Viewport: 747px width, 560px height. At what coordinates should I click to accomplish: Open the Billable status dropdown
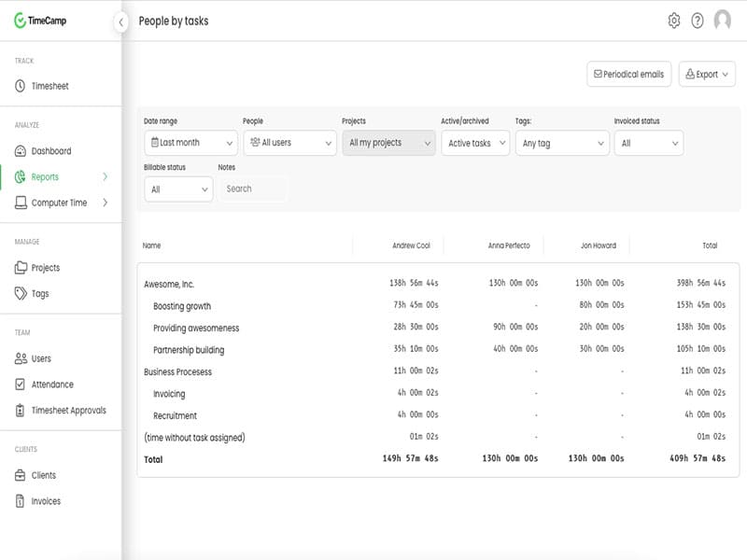(178, 189)
